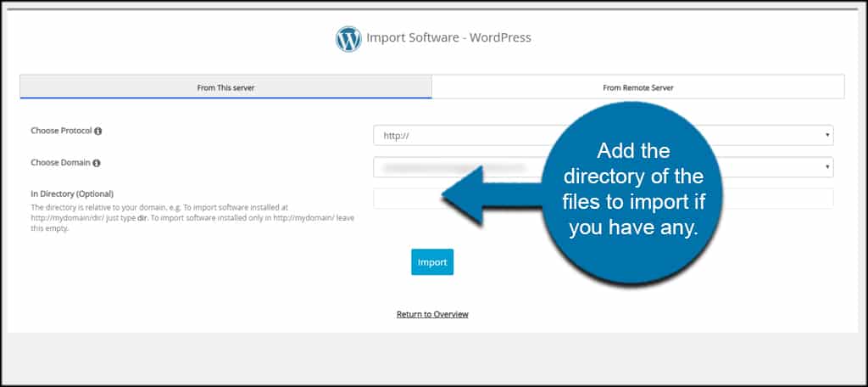Click the Choose Protocol info icon
Screen dimensions: 868x387
(x=98, y=132)
